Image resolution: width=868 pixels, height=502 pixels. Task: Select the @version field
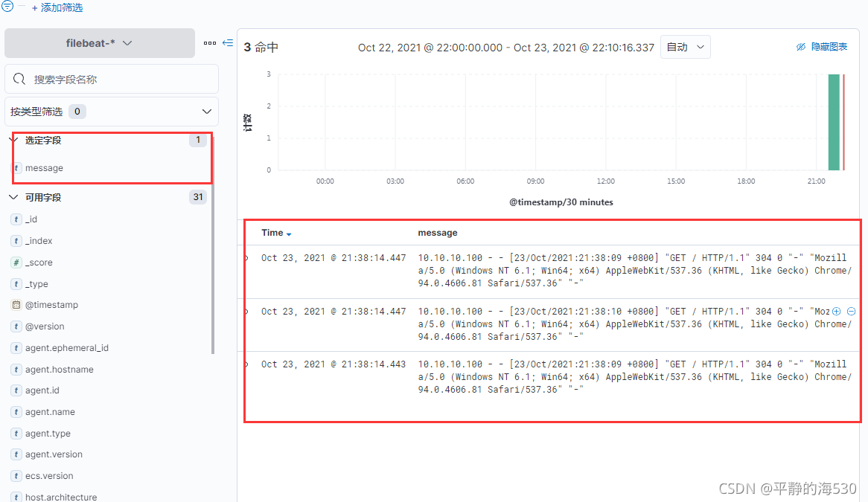[45, 326]
